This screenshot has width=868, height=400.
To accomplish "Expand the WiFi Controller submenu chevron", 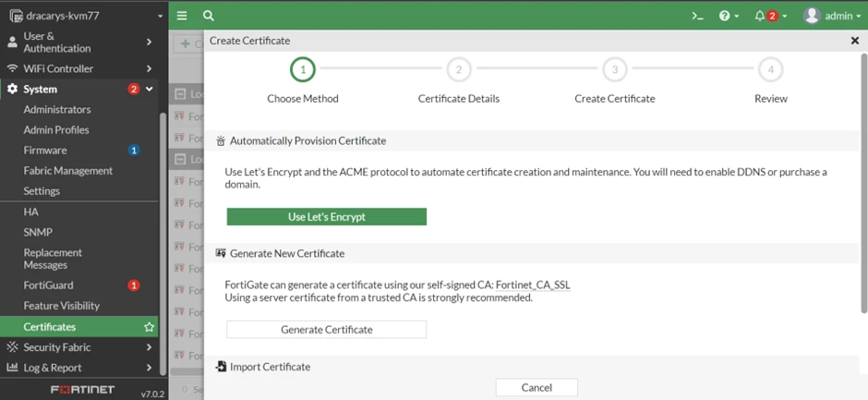I will click(x=149, y=68).
